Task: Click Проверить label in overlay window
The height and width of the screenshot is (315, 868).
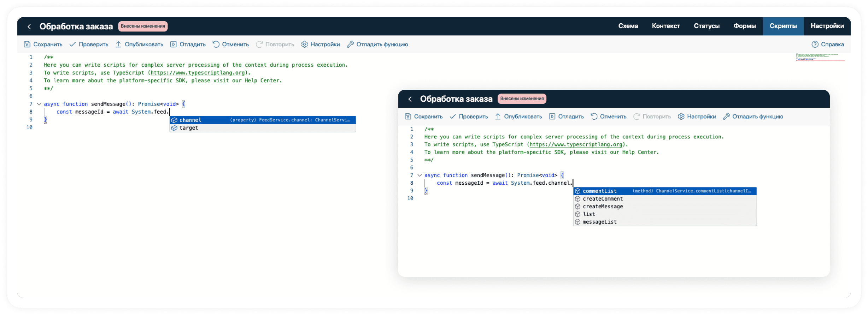Action: (473, 117)
